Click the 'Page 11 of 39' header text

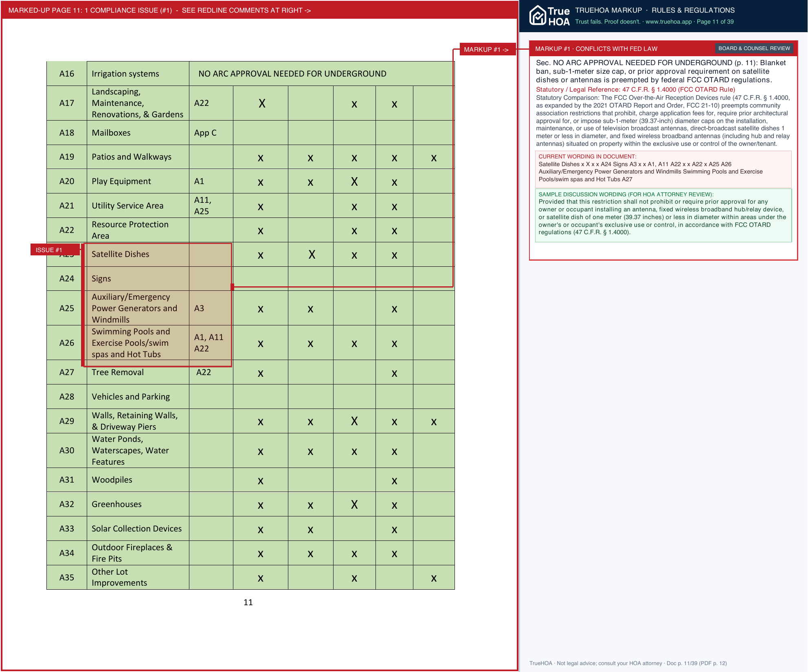point(715,22)
